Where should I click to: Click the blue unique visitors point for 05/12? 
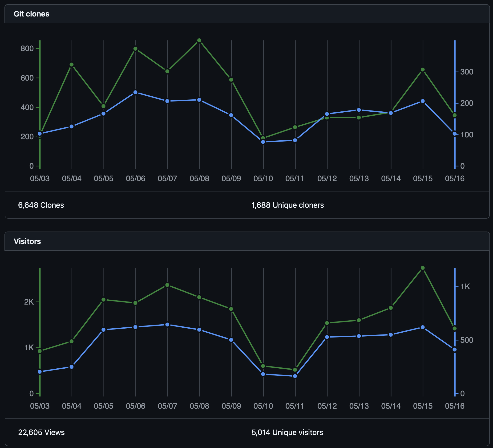click(x=327, y=337)
